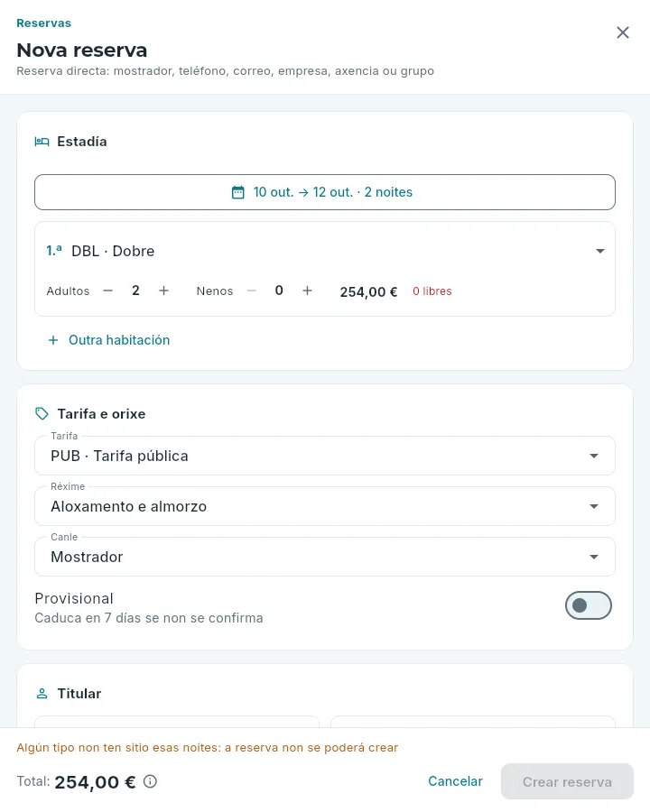The width and height of the screenshot is (650, 812).
Task: Open the 10 out. to 12 out. date picker
Action: pyautogui.click(x=325, y=192)
